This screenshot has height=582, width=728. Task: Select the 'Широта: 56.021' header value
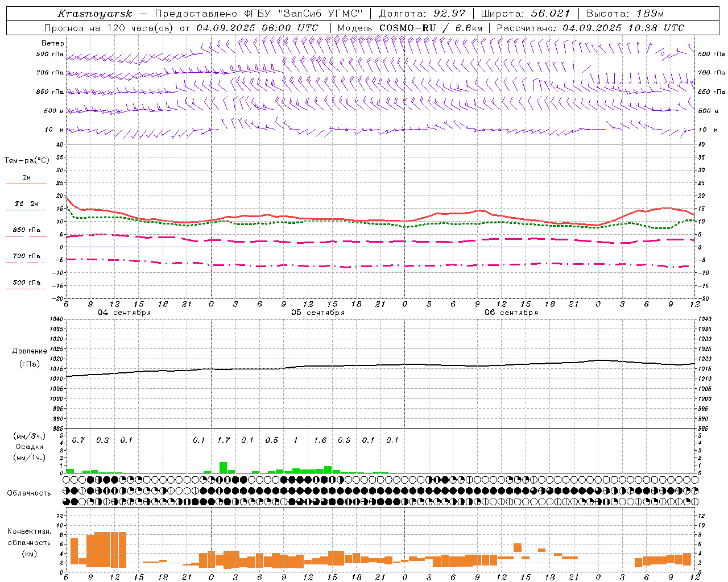[x=526, y=14]
